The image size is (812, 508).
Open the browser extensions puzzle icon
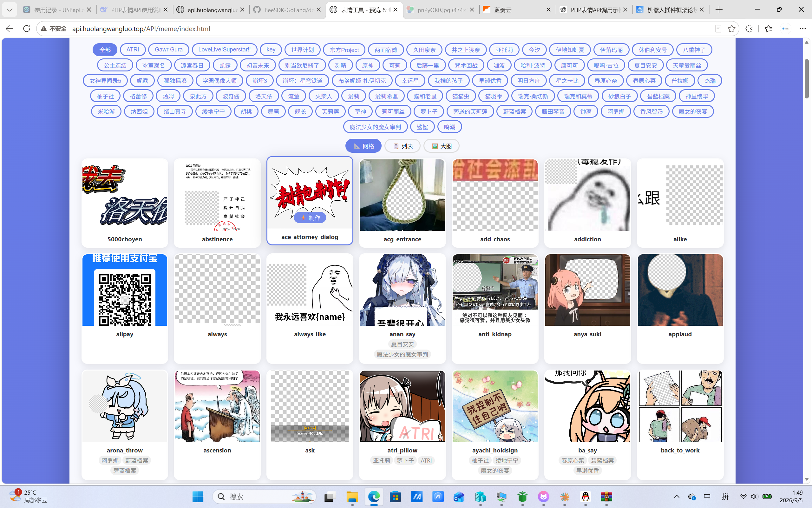click(x=749, y=29)
